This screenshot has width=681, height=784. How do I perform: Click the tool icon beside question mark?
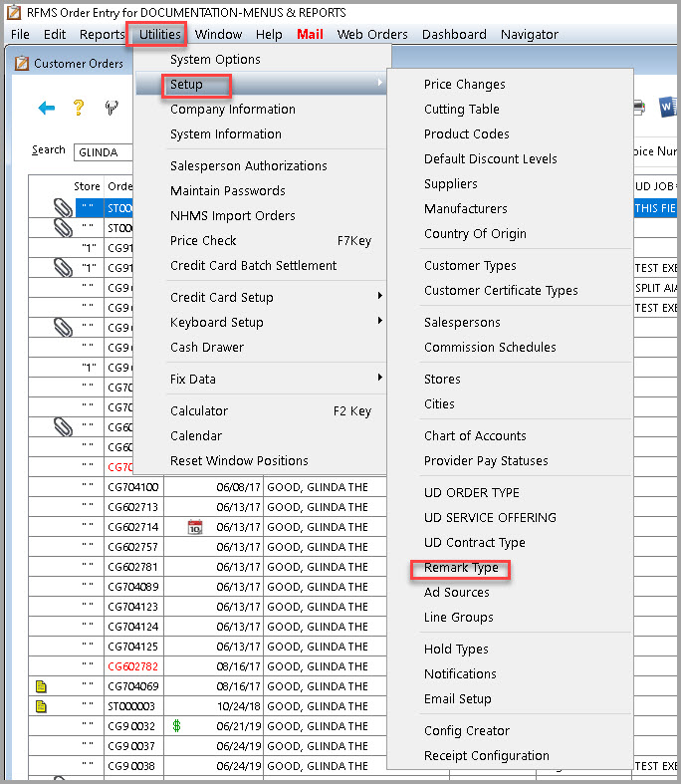pos(112,107)
